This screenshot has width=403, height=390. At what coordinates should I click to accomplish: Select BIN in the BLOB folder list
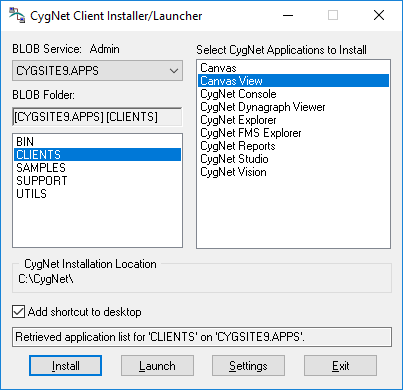(x=97, y=142)
